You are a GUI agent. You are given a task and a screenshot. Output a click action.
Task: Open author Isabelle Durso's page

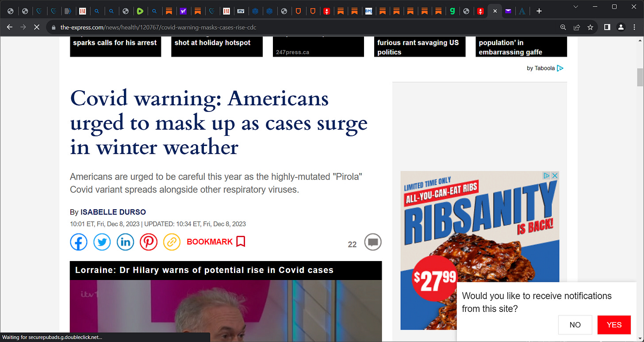click(113, 212)
